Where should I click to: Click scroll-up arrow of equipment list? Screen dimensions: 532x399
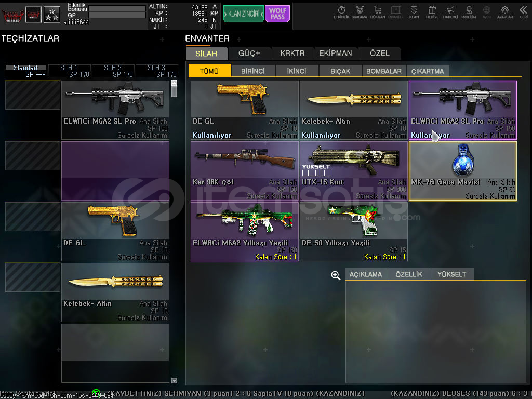coord(175,83)
